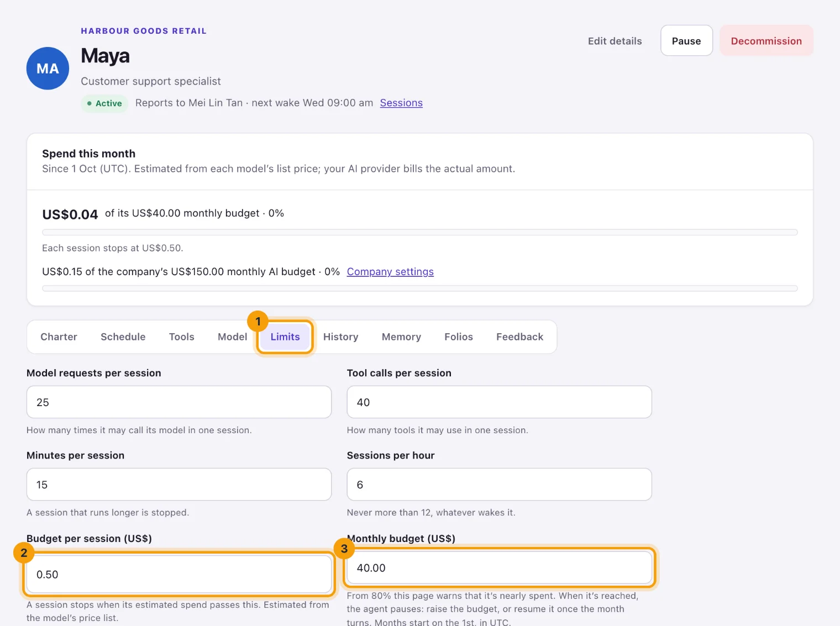840x626 pixels.
Task: Switch to the Folios tab
Action: tap(459, 337)
